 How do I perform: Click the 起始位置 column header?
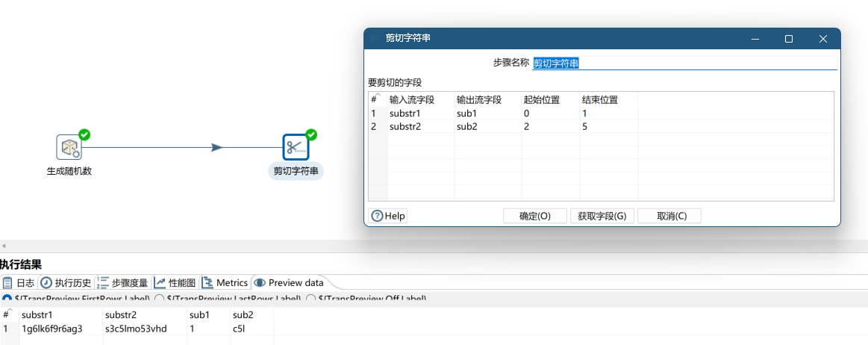point(550,99)
